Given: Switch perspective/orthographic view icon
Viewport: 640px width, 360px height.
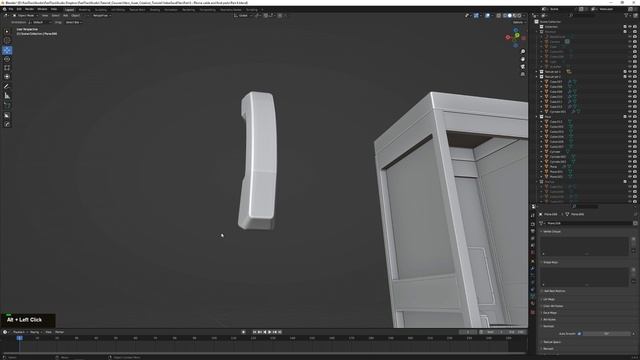Looking at the screenshot, I should (x=523, y=74).
